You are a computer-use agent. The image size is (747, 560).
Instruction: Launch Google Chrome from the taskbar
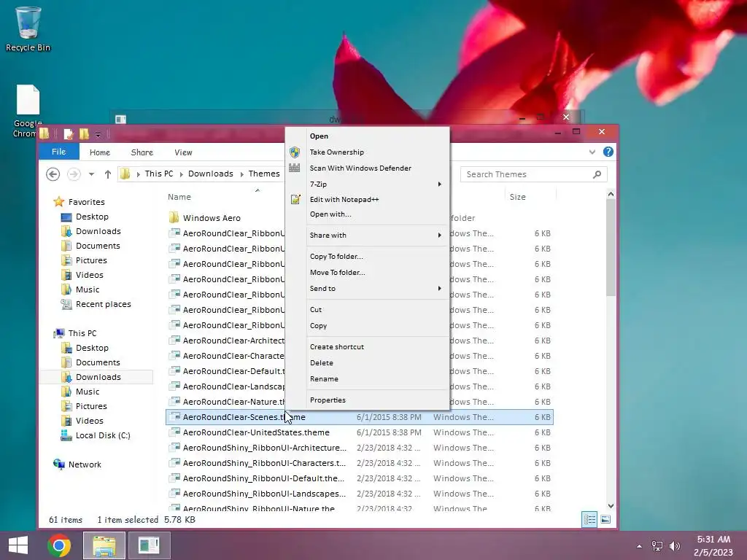[x=59, y=545]
